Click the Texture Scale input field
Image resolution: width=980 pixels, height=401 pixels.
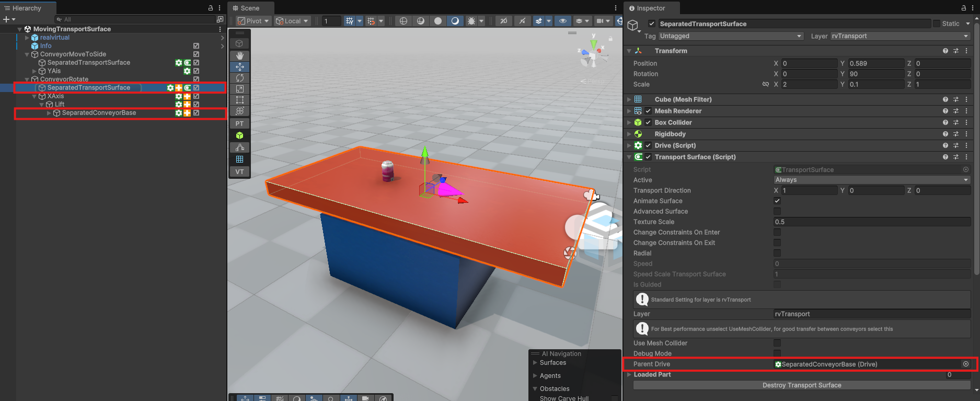(871, 222)
